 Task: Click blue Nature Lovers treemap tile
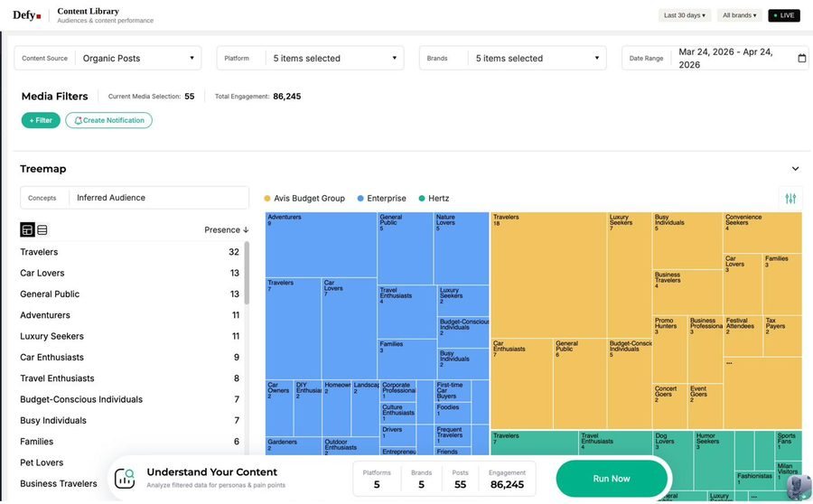(x=461, y=248)
